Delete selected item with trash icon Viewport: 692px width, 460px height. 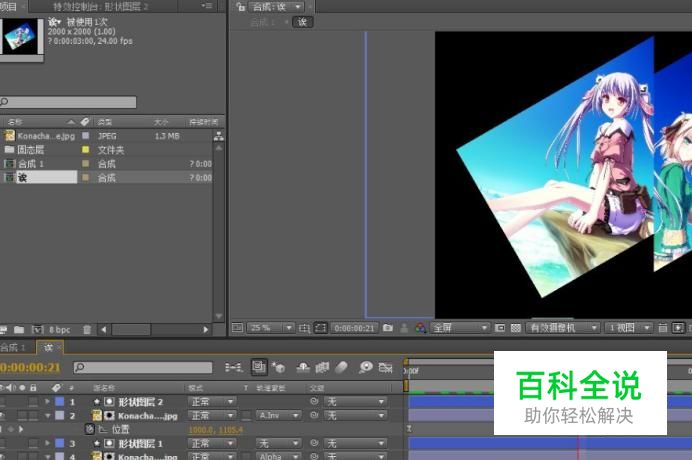[x=87, y=330]
